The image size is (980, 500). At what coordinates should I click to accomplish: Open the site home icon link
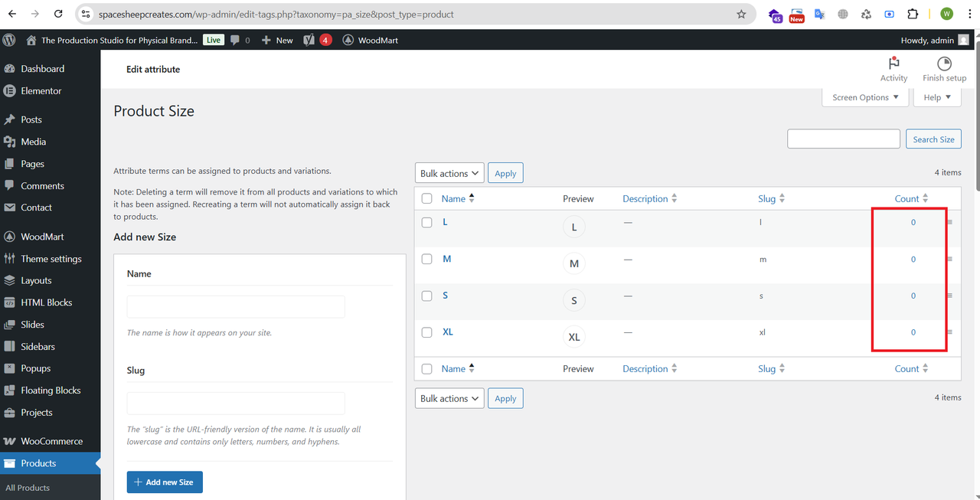(31, 40)
